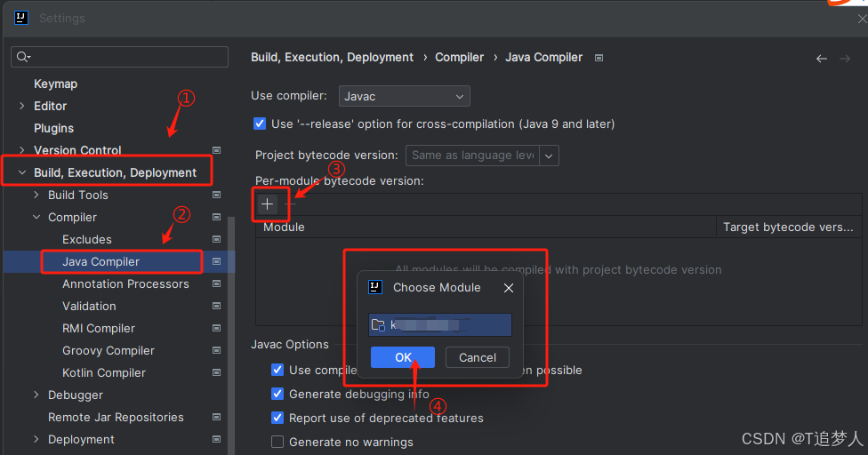Expand the Version Control section
This screenshot has height=455, width=868.
[22, 150]
